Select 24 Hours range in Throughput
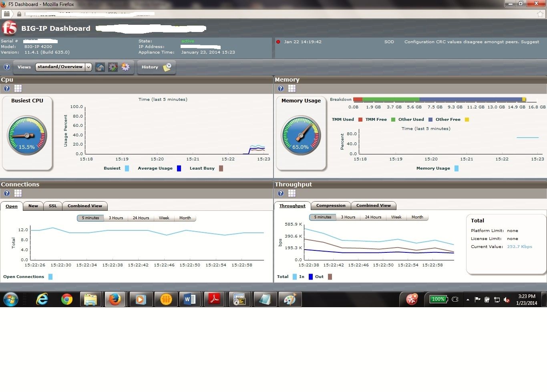The width and height of the screenshot is (547, 392). tap(373, 217)
